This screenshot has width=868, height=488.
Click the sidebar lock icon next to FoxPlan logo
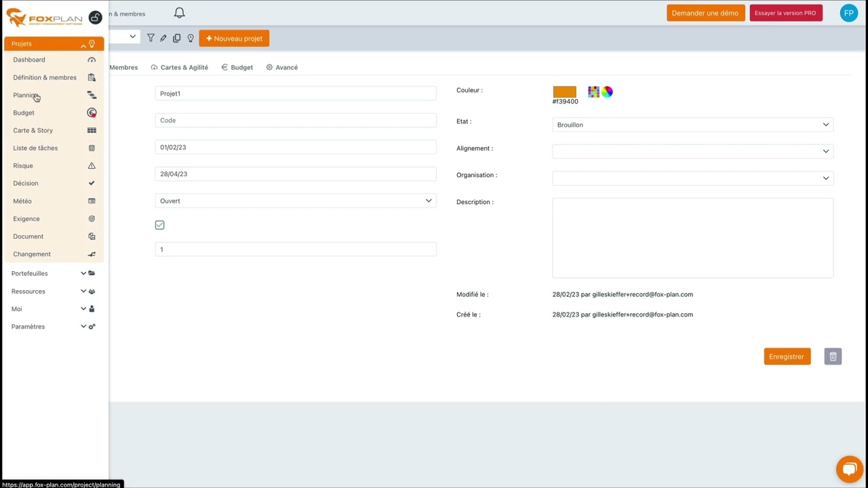coord(96,18)
